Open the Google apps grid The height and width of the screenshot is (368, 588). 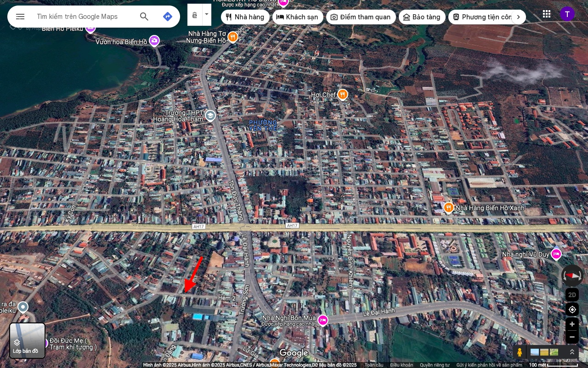(x=547, y=14)
